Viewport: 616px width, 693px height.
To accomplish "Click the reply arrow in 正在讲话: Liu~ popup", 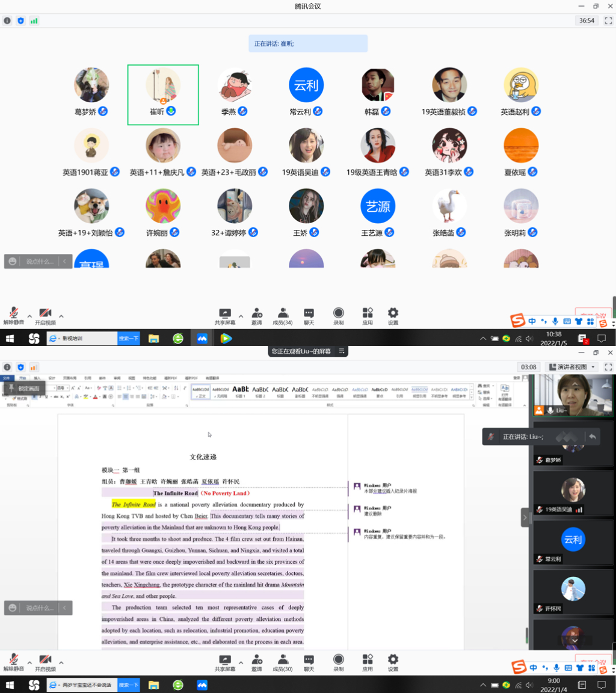I will point(593,437).
